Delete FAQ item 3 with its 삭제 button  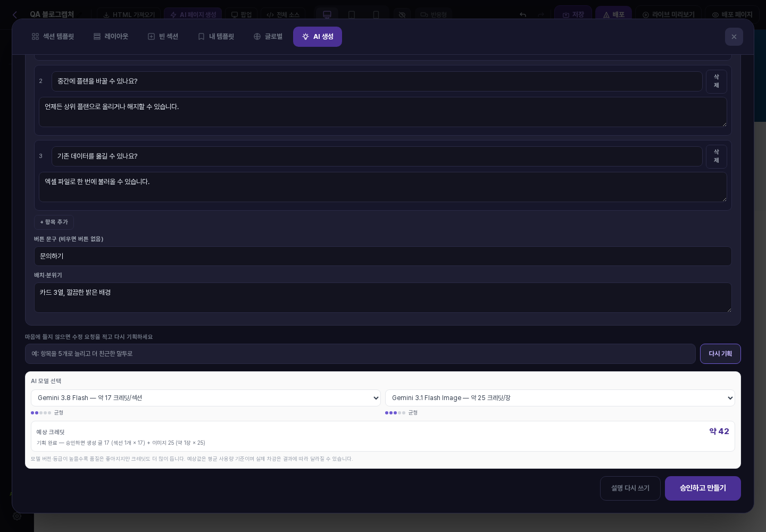[x=717, y=156]
